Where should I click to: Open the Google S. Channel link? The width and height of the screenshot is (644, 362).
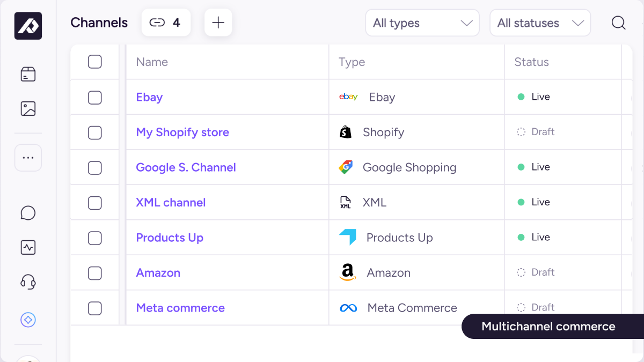186,167
